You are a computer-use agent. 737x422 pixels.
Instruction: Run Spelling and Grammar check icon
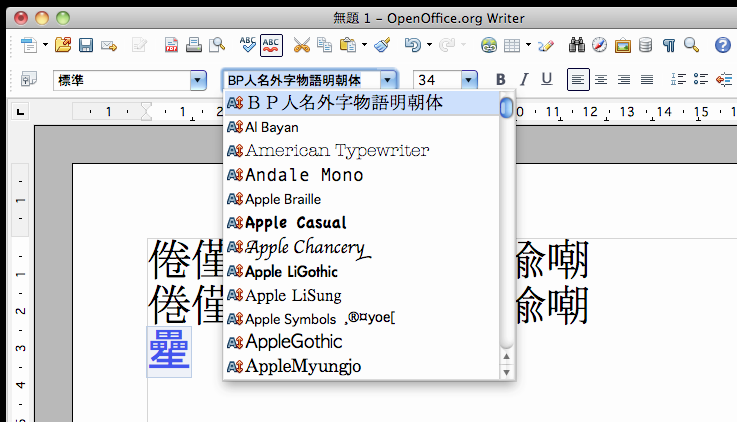tap(248, 45)
